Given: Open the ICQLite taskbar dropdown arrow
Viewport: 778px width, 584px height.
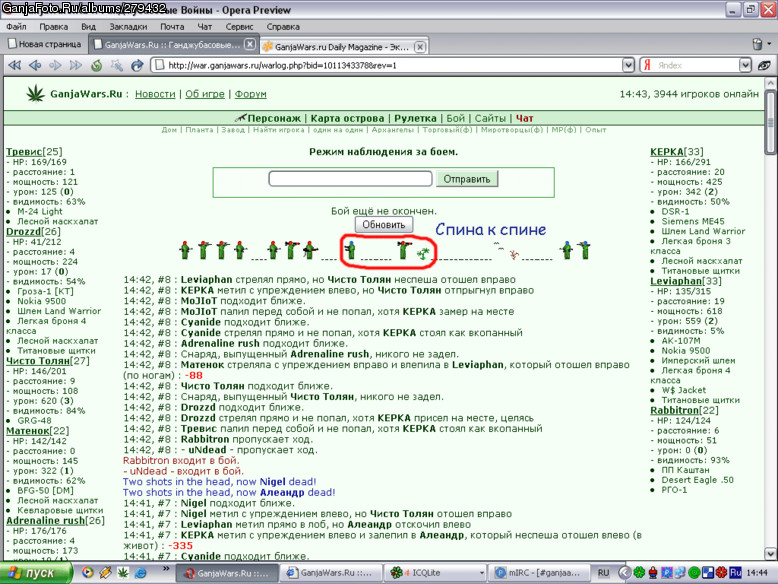Looking at the screenshot, I should [481, 573].
